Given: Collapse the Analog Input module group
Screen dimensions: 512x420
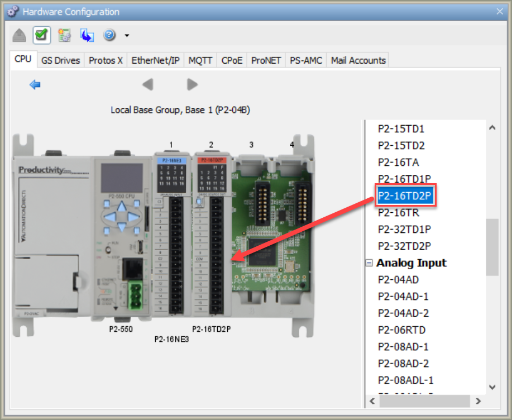Looking at the screenshot, I should coord(369,263).
